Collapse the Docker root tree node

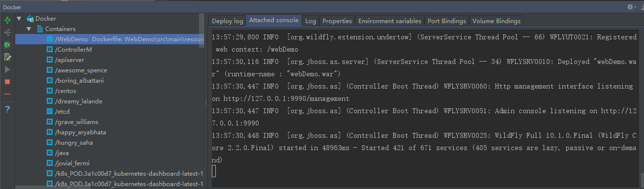[x=19, y=19]
